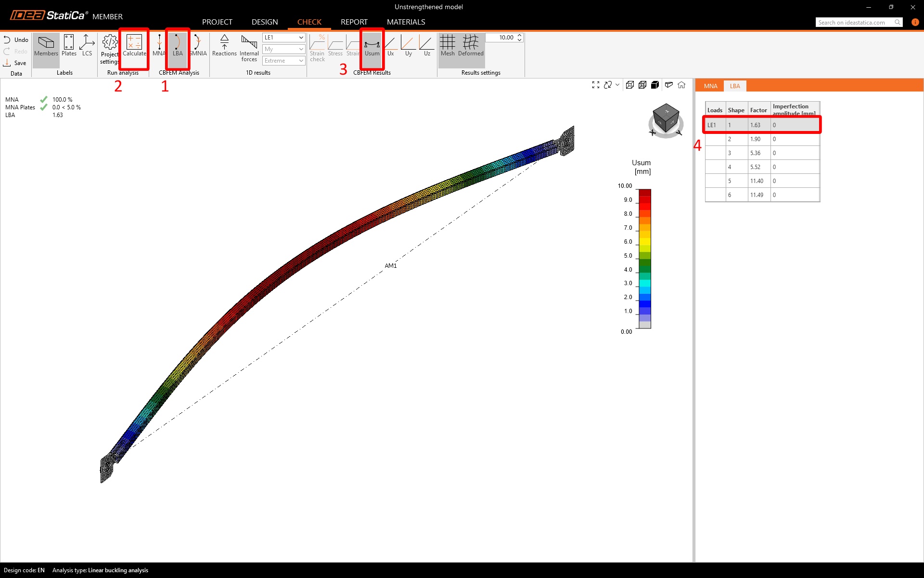Click the home view icon
This screenshot has height=578, width=924.
point(681,85)
